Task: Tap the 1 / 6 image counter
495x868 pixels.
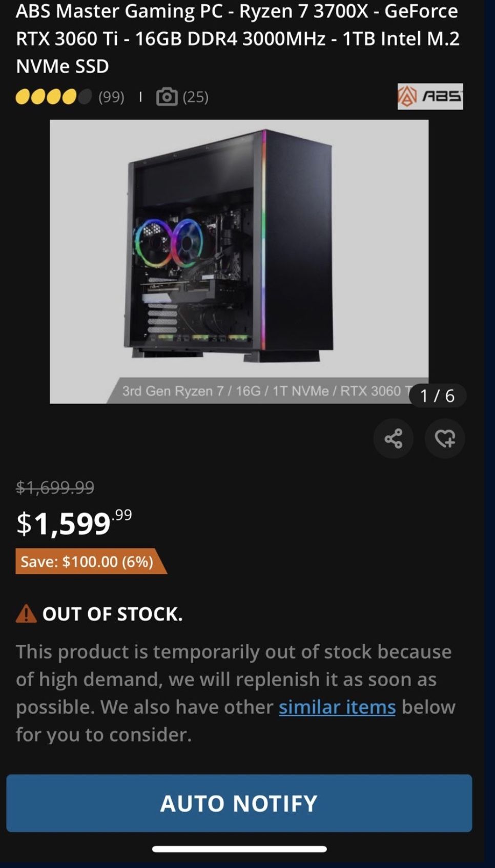Action: click(x=437, y=395)
